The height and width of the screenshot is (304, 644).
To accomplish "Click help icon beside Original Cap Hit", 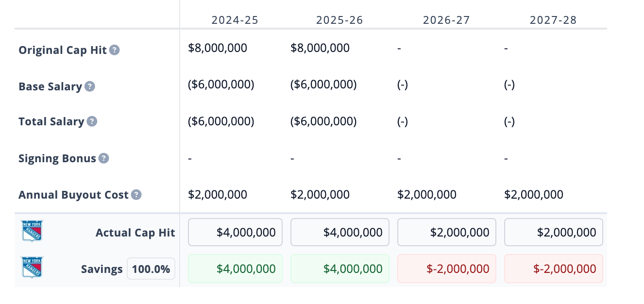I will pos(114,50).
